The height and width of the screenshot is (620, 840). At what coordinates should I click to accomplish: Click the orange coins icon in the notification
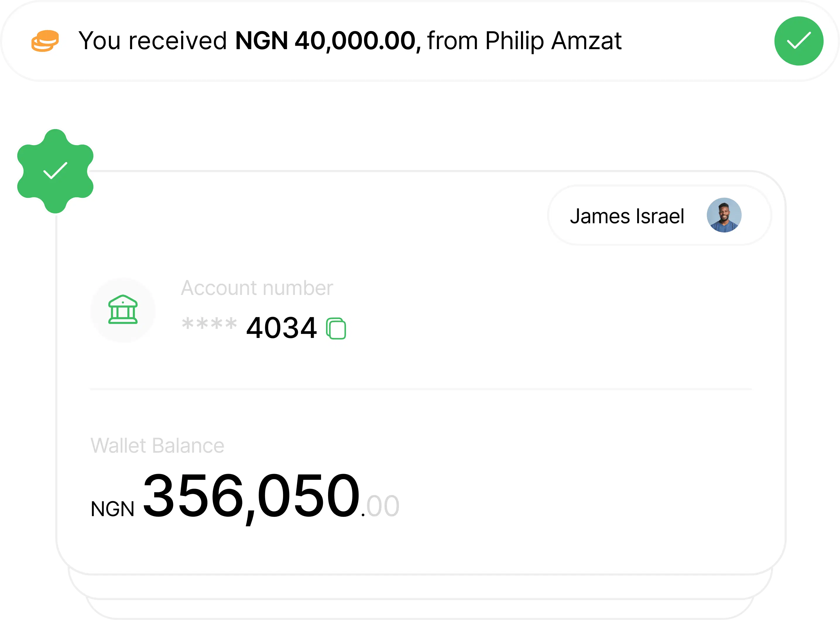[x=45, y=41]
